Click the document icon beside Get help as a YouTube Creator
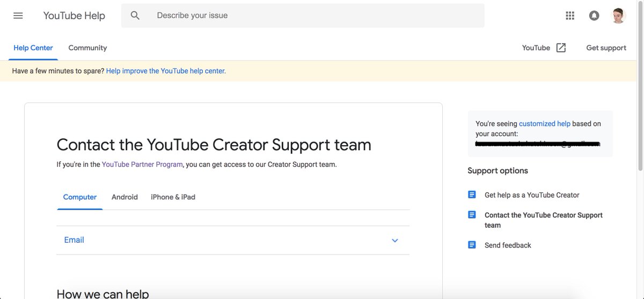Screen dimensions: 644x299 (472, 195)
